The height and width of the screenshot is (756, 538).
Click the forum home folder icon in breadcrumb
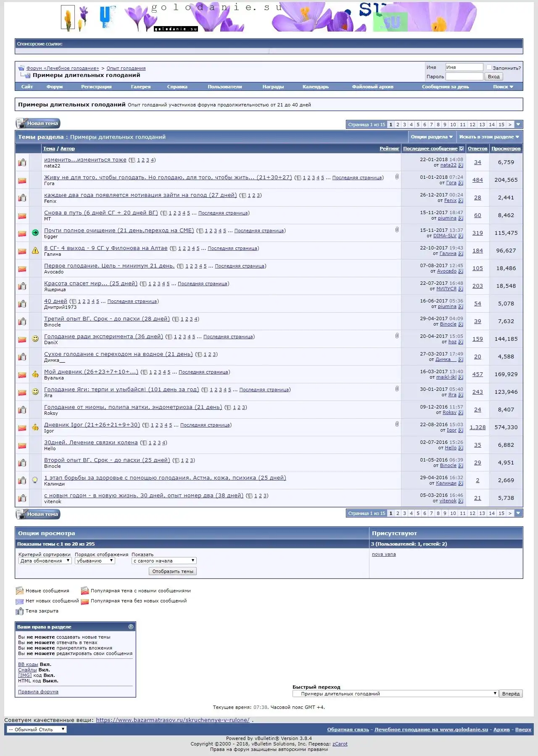click(x=21, y=68)
